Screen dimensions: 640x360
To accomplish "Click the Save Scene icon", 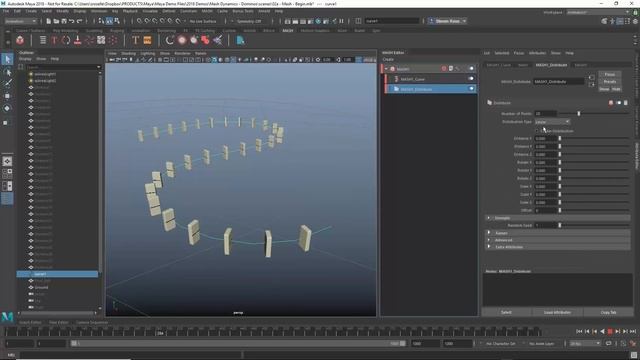I will [x=64, y=21].
